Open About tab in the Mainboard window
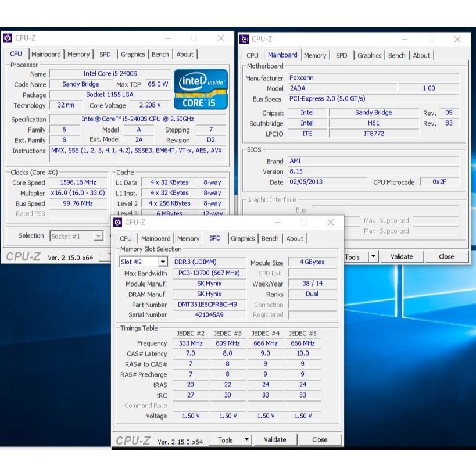The height and width of the screenshot is (476, 476). point(421,56)
